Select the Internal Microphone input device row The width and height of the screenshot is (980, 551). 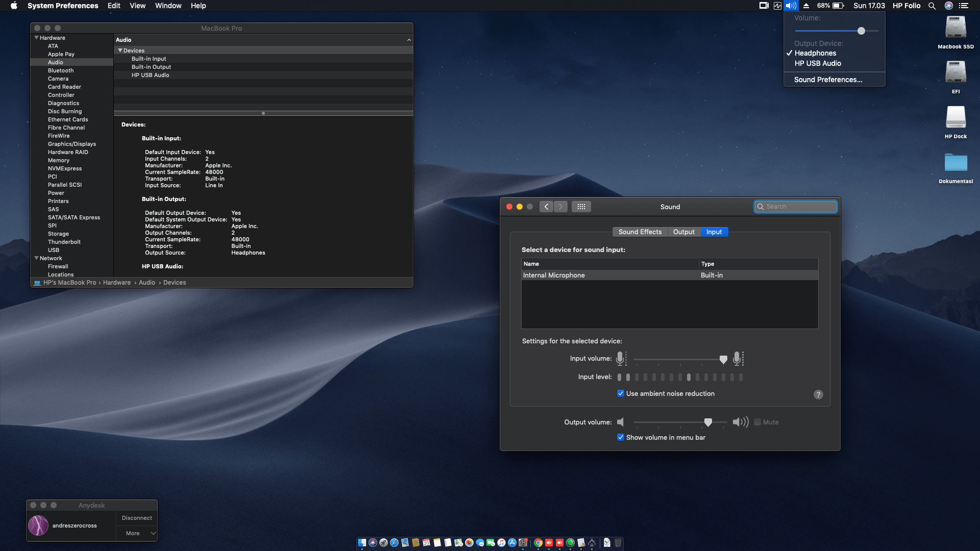(670, 275)
